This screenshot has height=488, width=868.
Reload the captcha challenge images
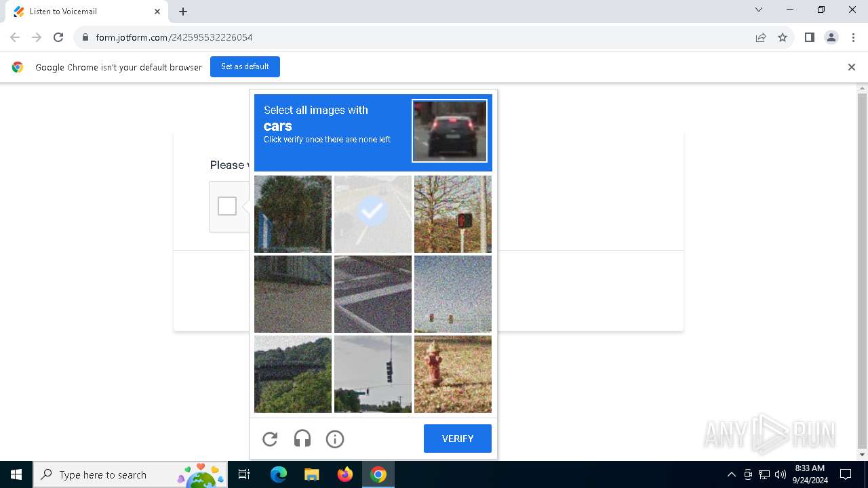click(x=270, y=439)
